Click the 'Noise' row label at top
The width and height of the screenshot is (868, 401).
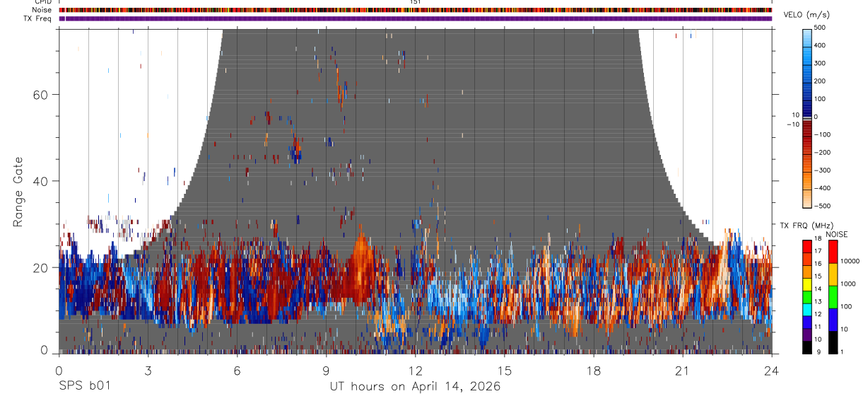click(42, 11)
